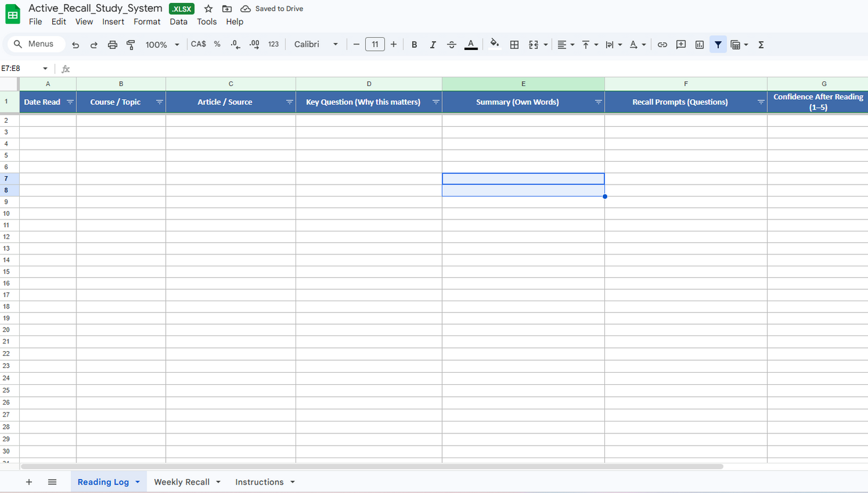Viewport: 868px width, 493px height.
Task: Open the borders tool
Action: [x=514, y=44]
